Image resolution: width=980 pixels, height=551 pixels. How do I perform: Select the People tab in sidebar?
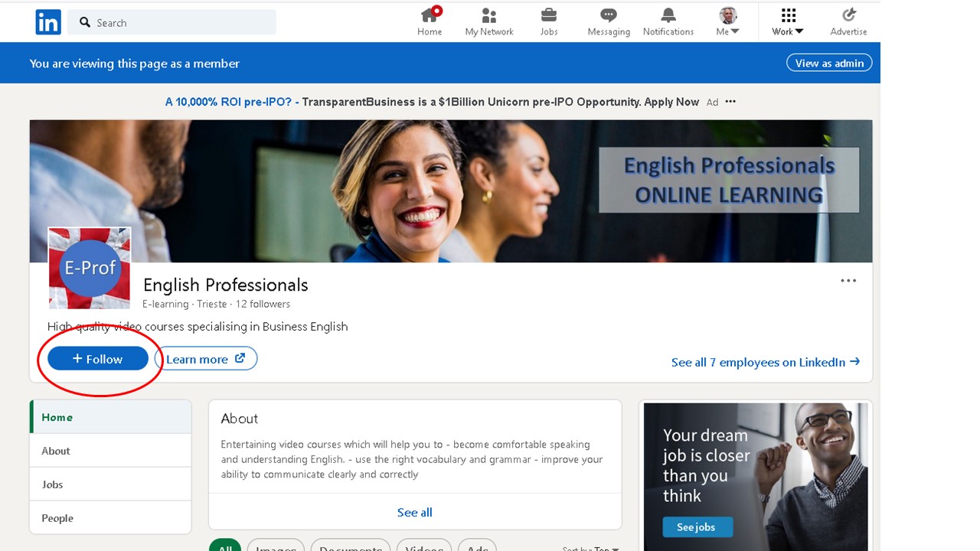(110, 518)
